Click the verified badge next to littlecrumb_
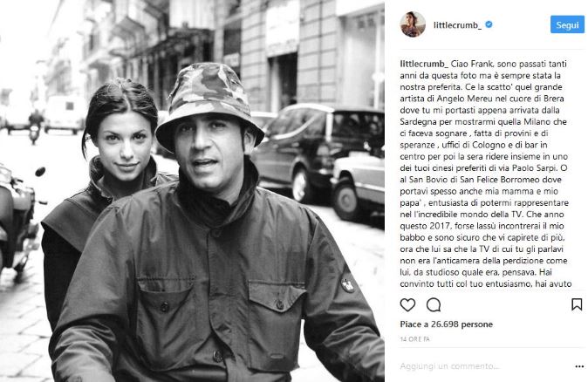 pyautogui.click(x=489, y=24)
